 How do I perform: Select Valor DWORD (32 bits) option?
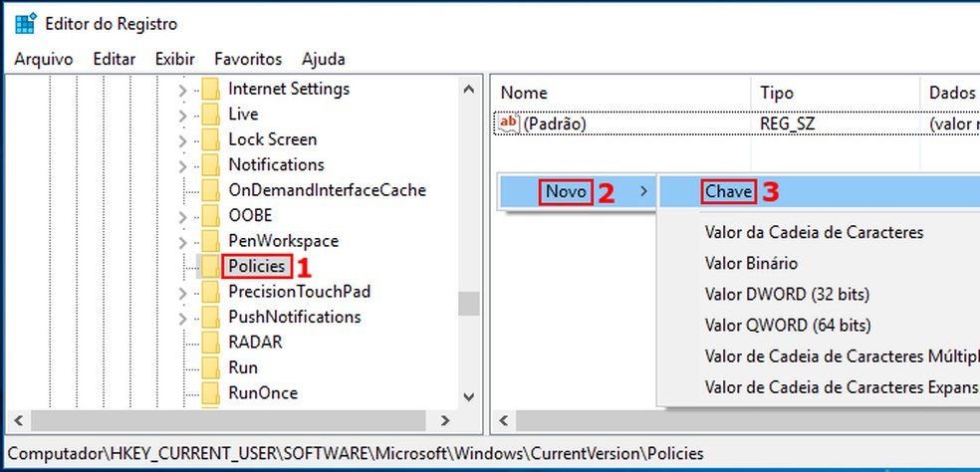pos(787,295)
